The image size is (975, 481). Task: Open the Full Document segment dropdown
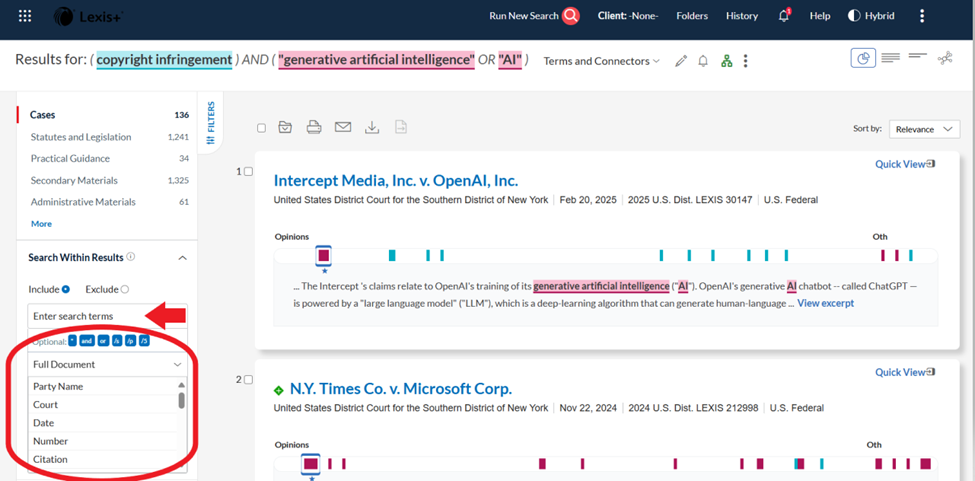coord(107,364)
